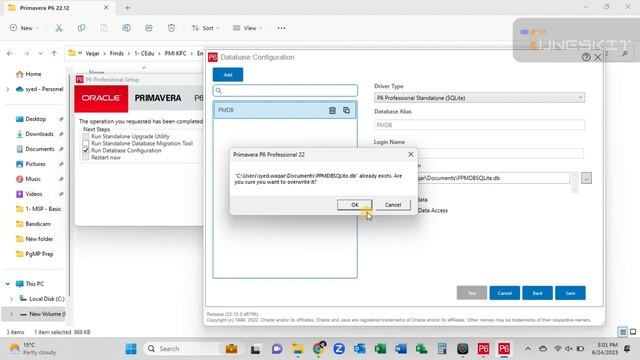Click blue Cancel in Database Configuration
The width and height of the screenshot is (640, 360).
click(504, 293)
